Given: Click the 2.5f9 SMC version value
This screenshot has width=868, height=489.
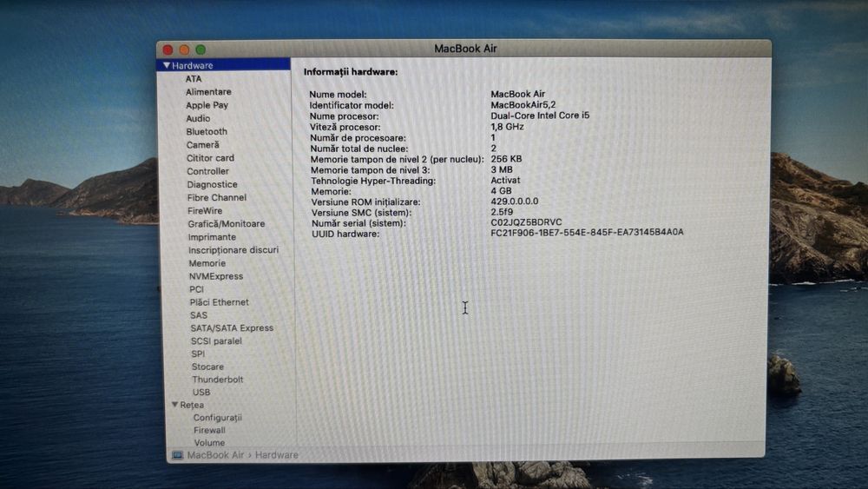Looking at the screenshot, I should [x=502, y=212].
